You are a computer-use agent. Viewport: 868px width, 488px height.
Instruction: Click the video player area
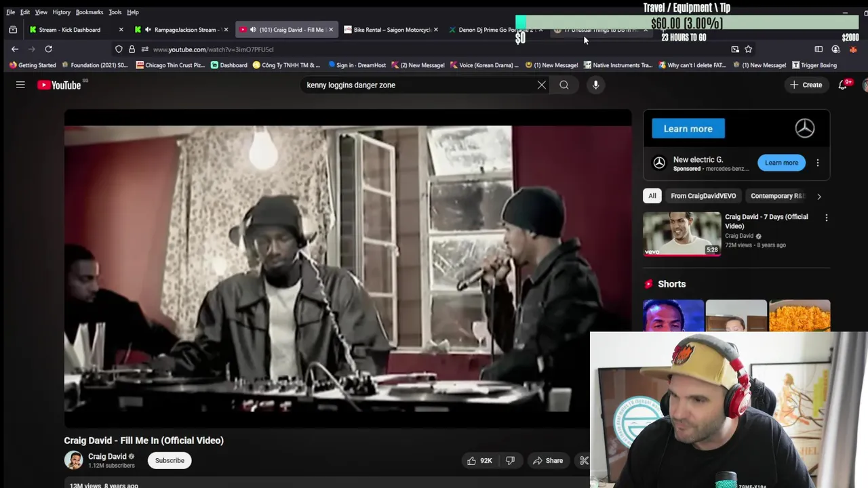click(x=347, y=268)
